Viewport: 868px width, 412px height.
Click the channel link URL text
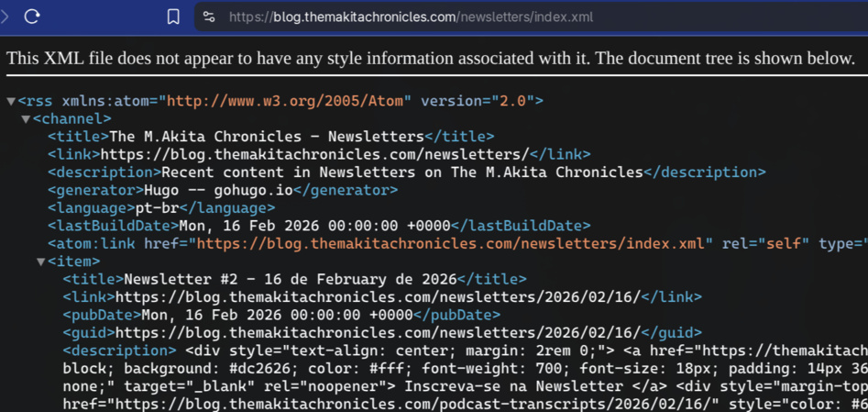(314, 154)
